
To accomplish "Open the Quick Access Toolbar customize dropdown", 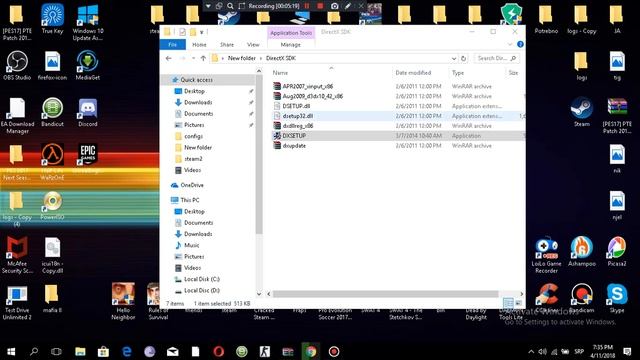I will [202, 32].
